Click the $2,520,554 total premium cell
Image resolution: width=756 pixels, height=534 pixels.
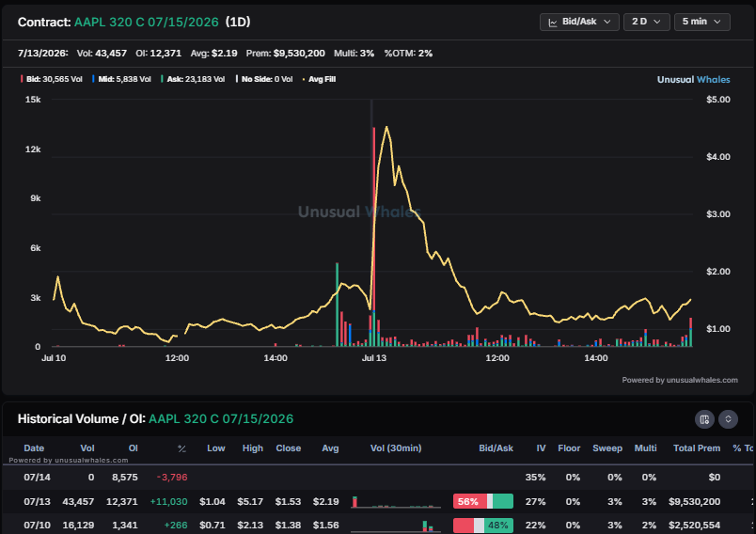(694, 525)
